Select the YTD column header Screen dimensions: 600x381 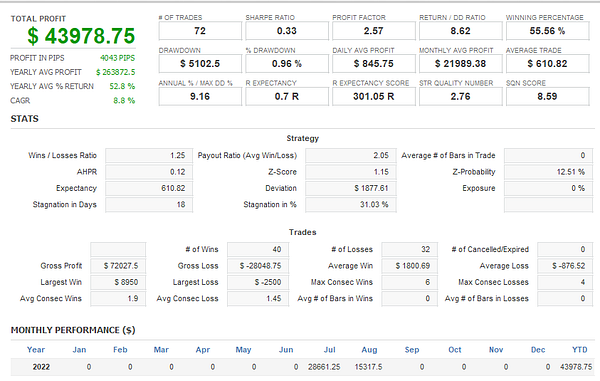pos(580,350)
